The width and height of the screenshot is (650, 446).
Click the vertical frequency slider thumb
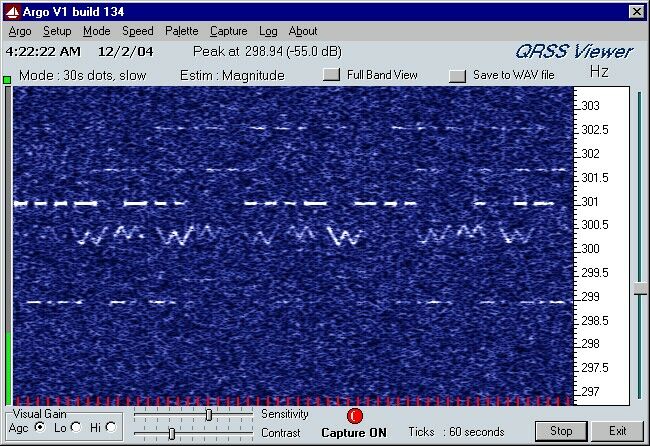(640, 288)
